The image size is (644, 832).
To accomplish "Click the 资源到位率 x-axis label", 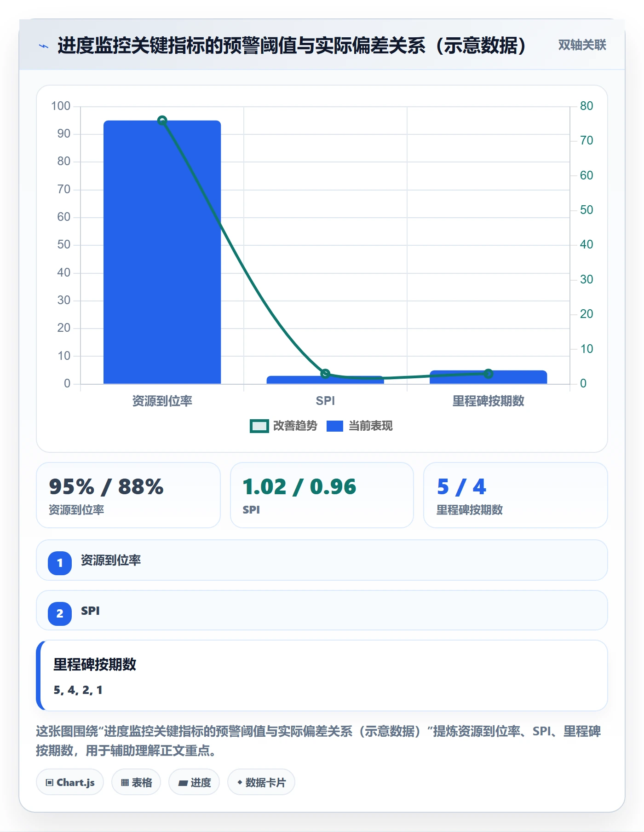I will tap(162, 401).
